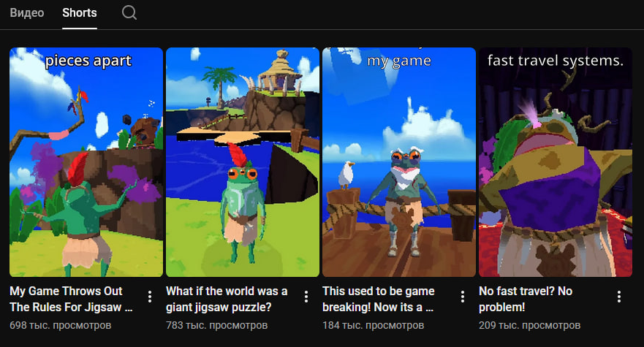Click the 783 тыс. просмотров view count

(217, 325)
